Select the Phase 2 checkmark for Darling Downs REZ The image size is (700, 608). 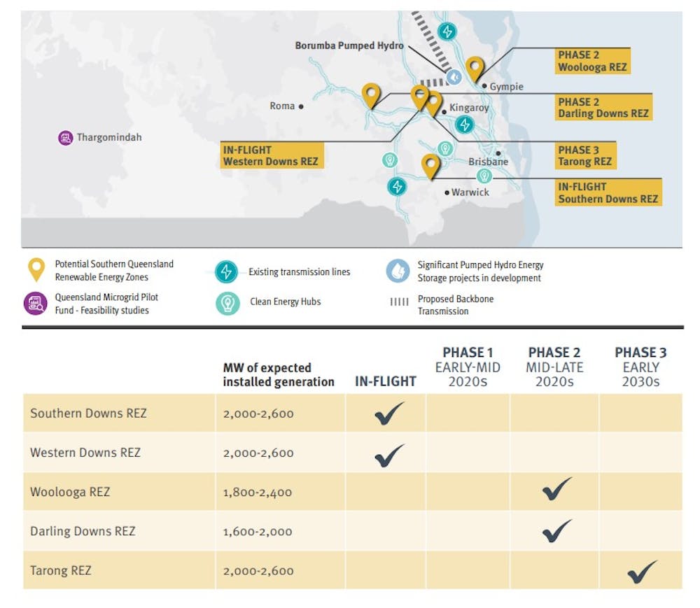[x=556, y=530]
